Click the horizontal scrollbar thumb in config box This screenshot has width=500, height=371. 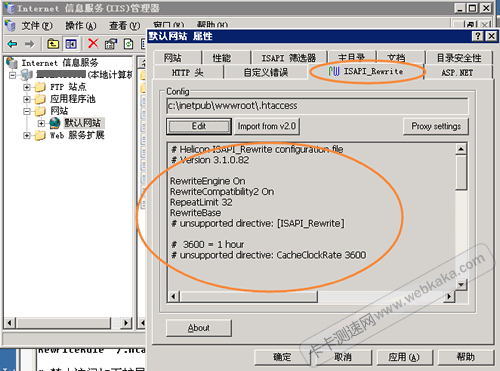click(249, 296)
